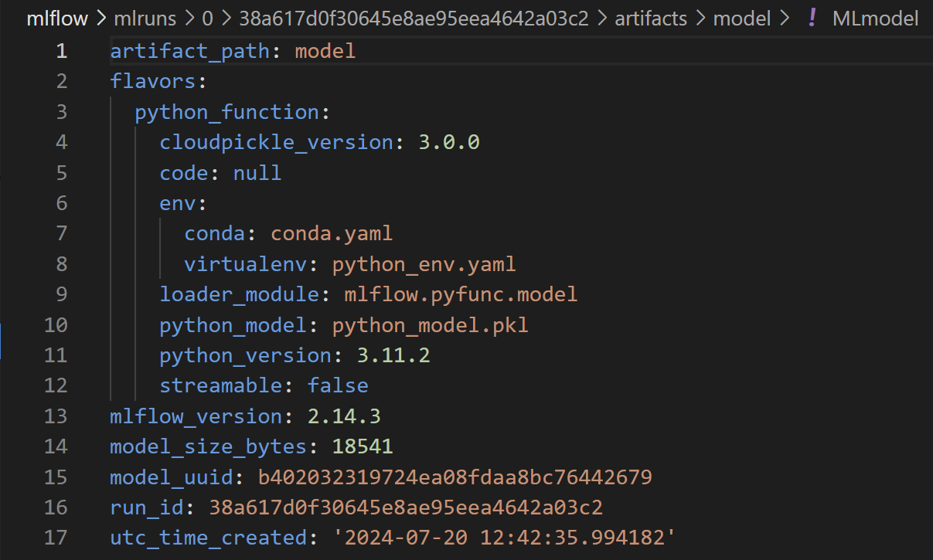This screenshot has height=560, width=933.
Task: Open the artifacts breadcrumb segment
Action: pos(651,19)
